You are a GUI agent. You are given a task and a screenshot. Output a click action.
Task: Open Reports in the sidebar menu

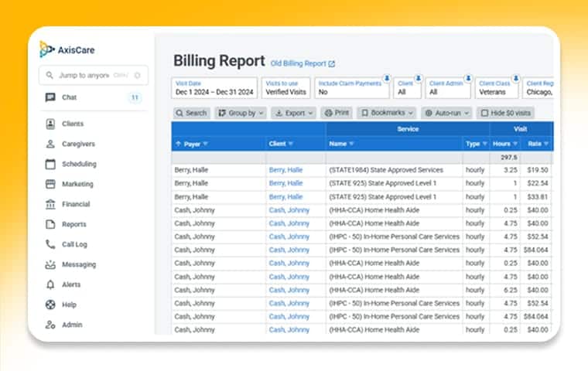click(74, 224)
